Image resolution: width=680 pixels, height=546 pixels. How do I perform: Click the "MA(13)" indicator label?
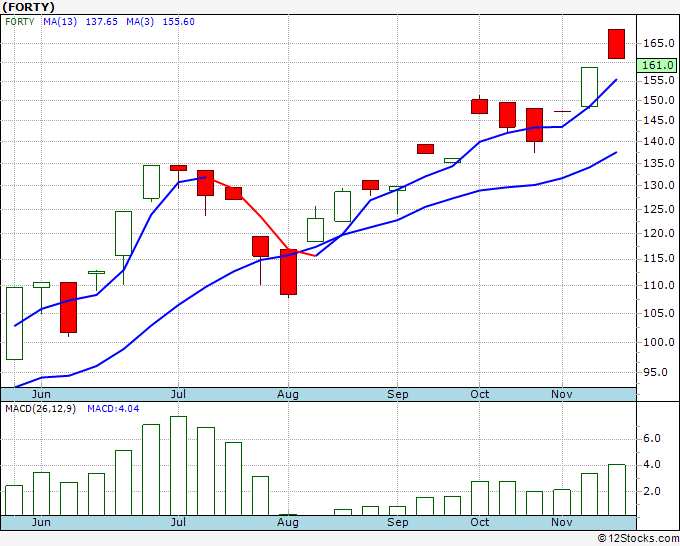click(x=60, y=22)
